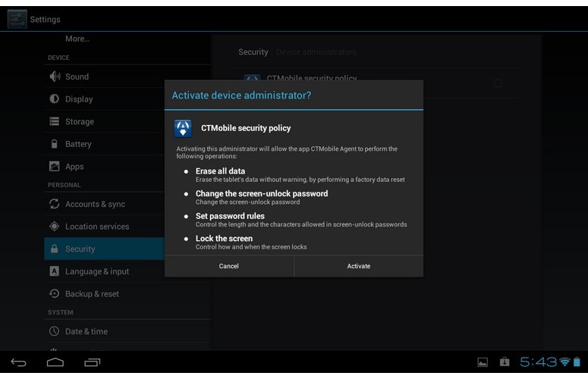Open Storage settings label
This screenshot has height=379, width=588.
[80, 121]
